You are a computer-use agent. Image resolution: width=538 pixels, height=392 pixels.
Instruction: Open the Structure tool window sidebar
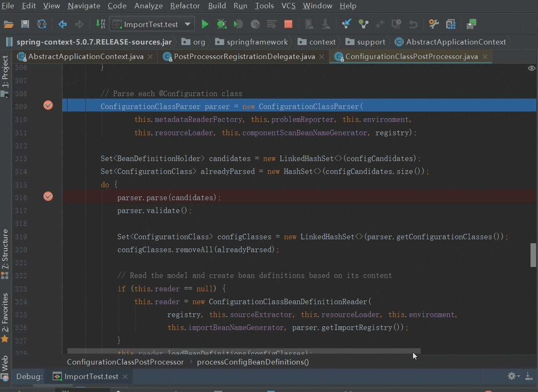click(5, 254)
